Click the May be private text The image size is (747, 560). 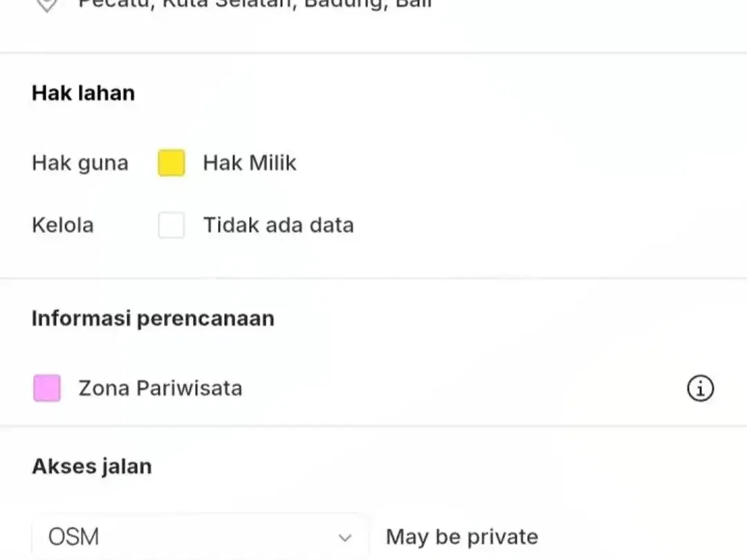[x=462, y=536]
